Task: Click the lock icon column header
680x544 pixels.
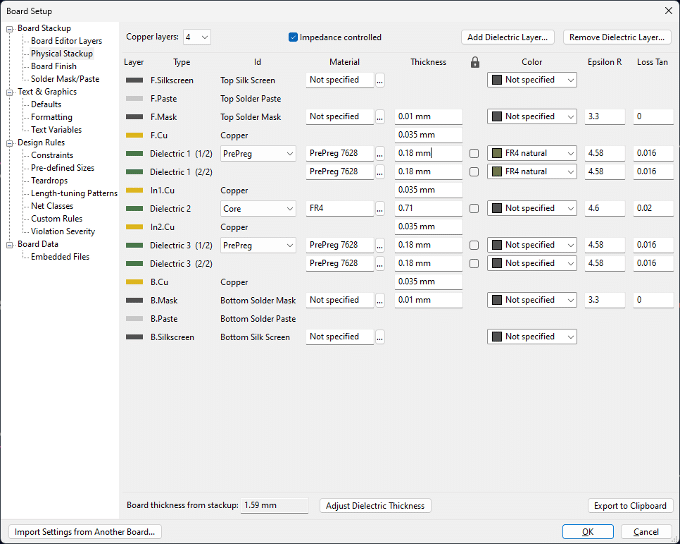Action: pyautogui.click(x=475, y=62)
